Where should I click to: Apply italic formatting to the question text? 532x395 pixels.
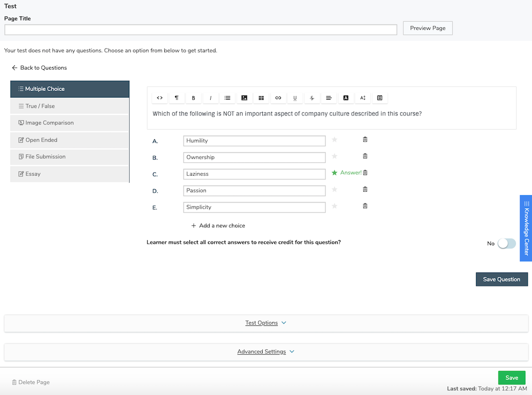[x=210, y=98]
